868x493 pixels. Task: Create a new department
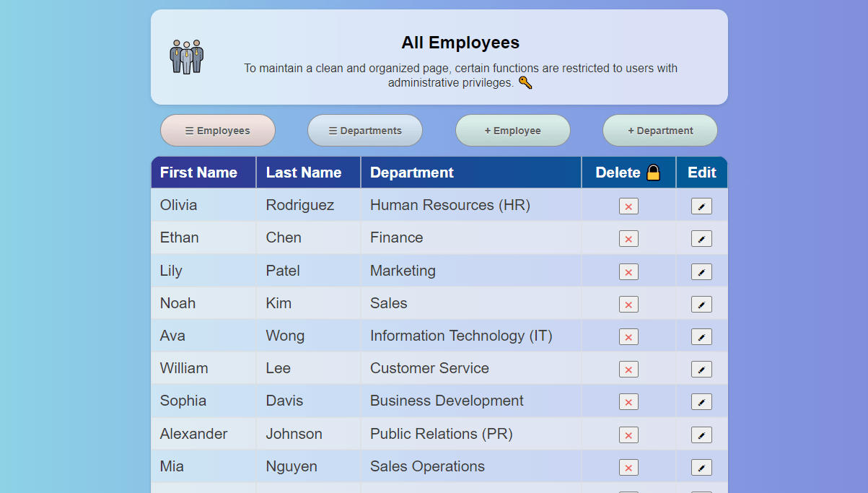point(660,131)
